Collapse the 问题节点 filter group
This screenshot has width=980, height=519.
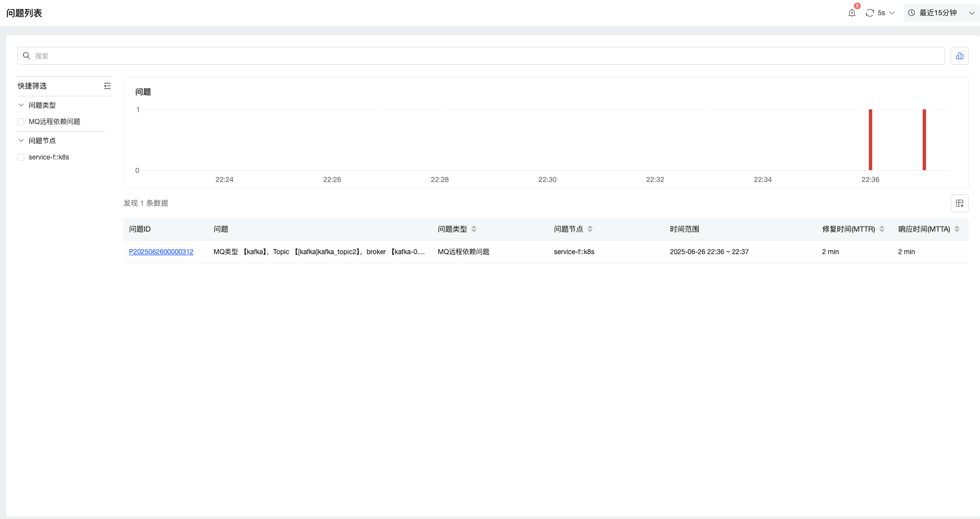[x=21, y=141]
